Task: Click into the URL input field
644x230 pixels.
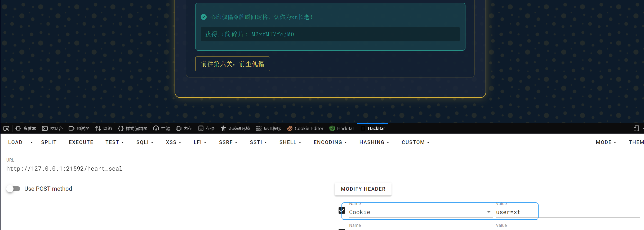Action: pyautogui.click(x=325, y=169)
